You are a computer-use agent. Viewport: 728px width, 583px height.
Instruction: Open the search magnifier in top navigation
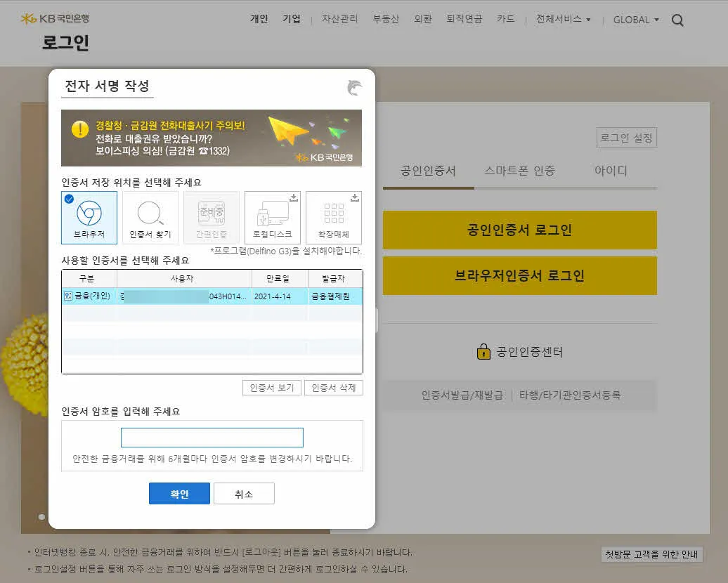[x=677, y=20]
